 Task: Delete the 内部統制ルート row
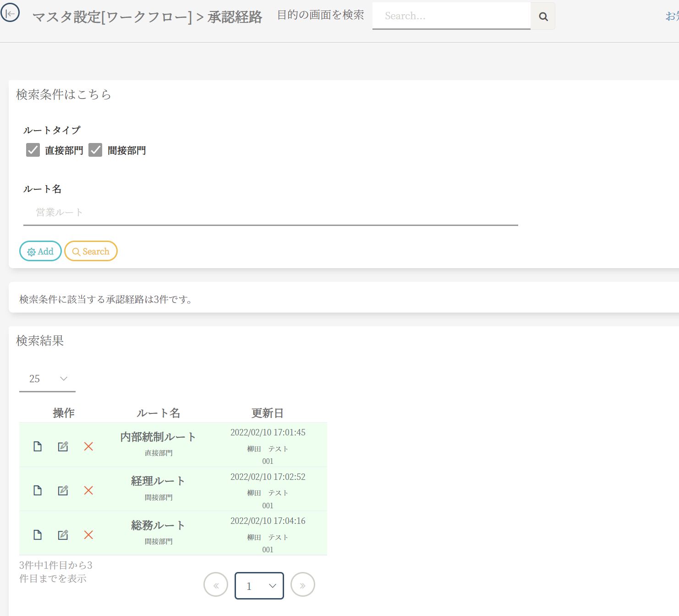88,446
